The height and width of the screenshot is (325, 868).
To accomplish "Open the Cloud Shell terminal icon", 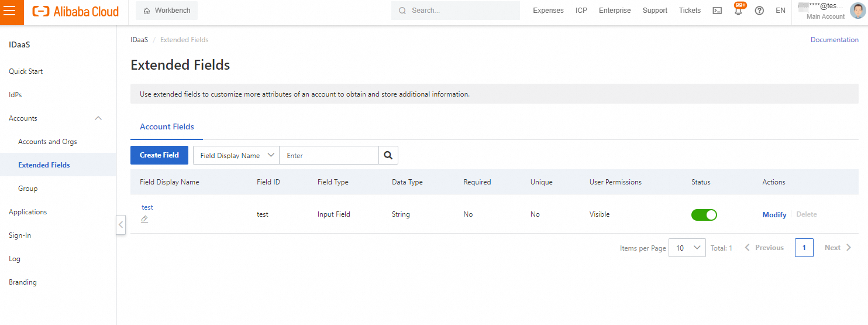I will point(717,11).
